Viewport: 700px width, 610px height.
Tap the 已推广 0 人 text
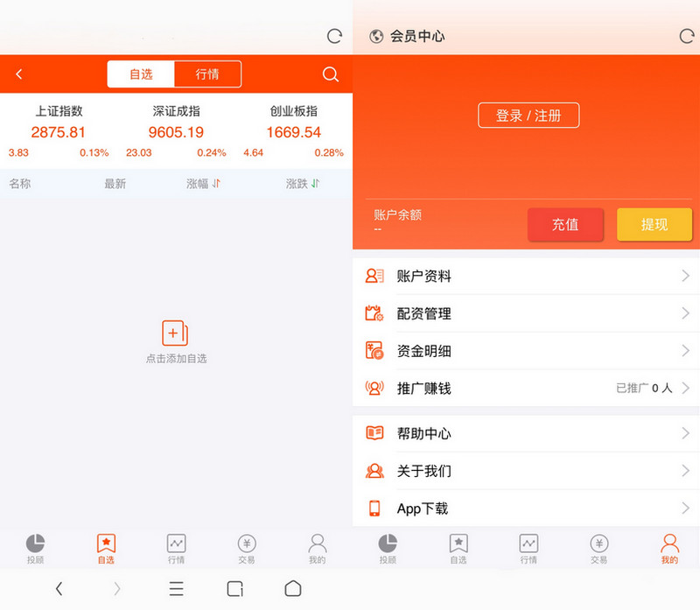(x=644, y=388)
